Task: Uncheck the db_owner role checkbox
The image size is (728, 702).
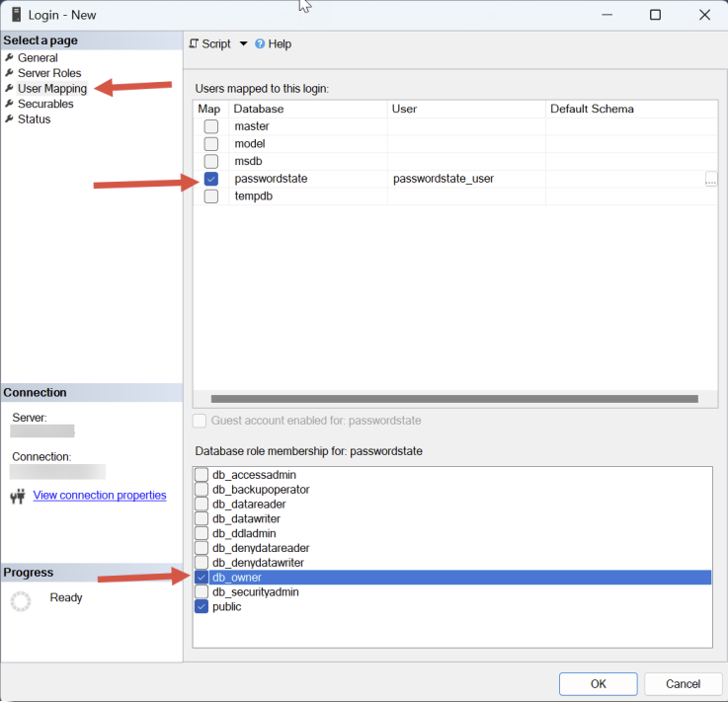Action: click(x=202, y=578)
